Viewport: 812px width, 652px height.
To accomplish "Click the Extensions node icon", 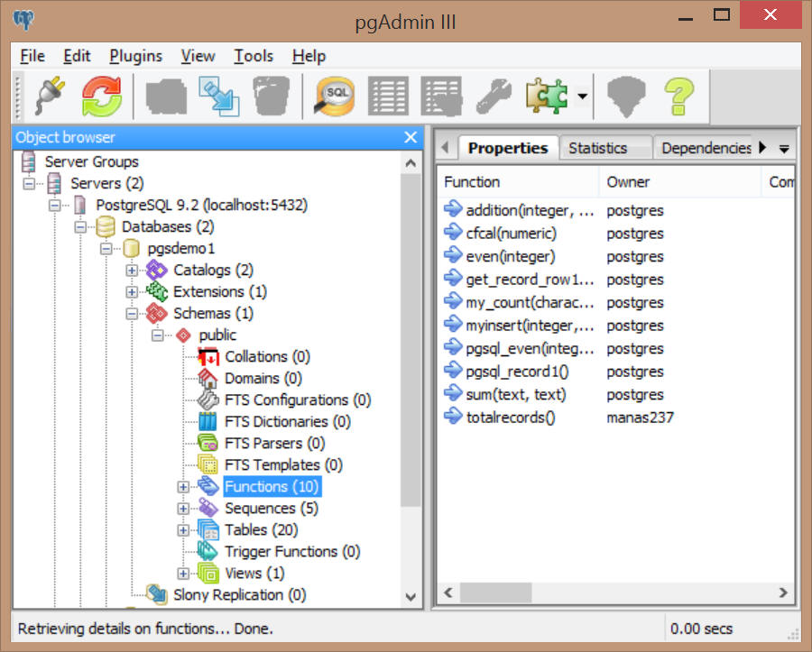I will coord(156,292).
